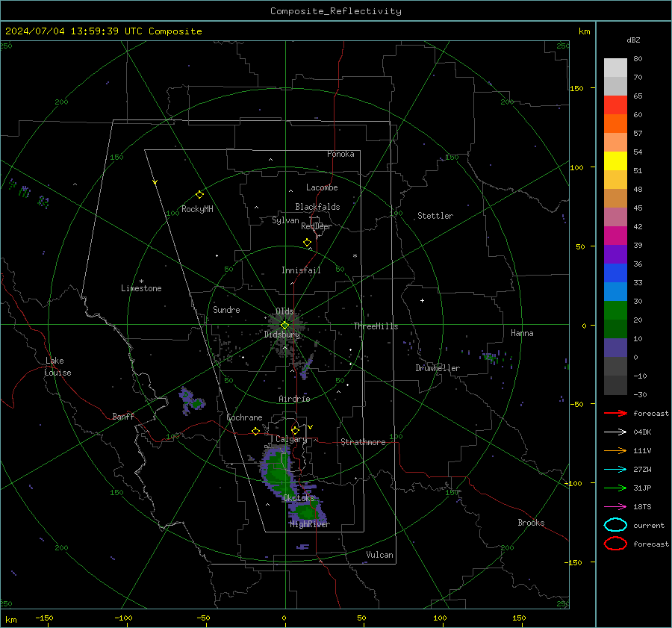Click the white 04DK arrow in legend
The width and height of the screenshot is (672, 628).
[x=615, y=432]
